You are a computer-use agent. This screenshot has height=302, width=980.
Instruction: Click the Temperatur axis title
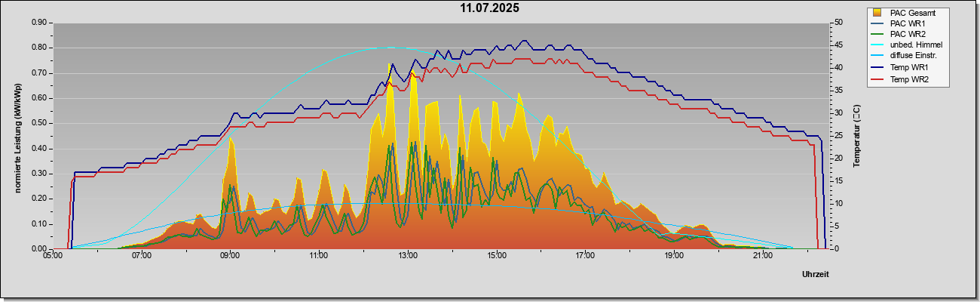pyautogui.click(x=856, y=136)
